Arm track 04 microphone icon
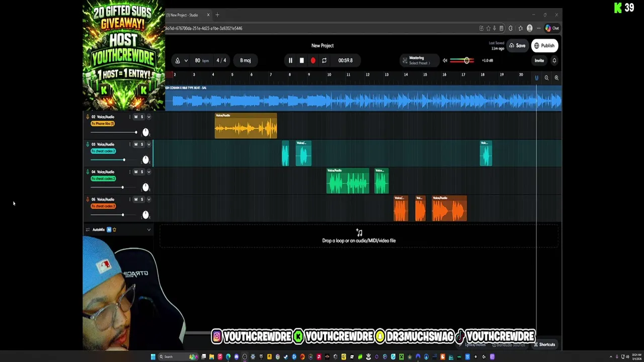644x362 pixels. 88,172
